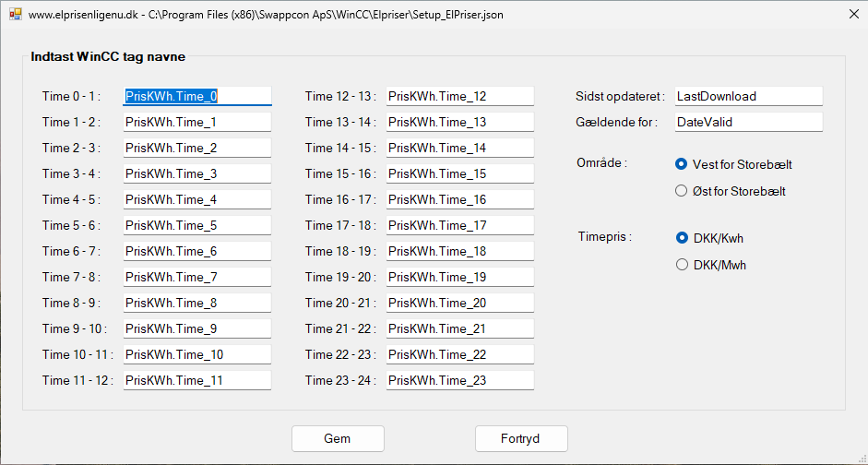The image size is (868, 465).
Task: Focus the Time 0 - 1 tag field
Action: (x=196, y=96)
